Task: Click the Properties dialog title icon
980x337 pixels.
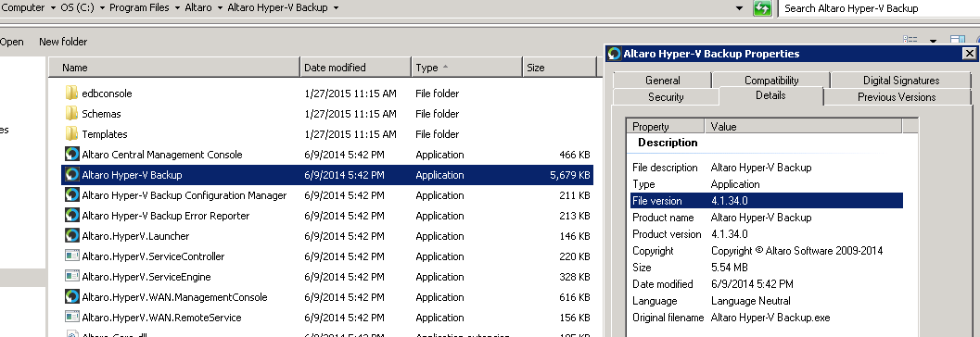Action: tap(615, 54)
